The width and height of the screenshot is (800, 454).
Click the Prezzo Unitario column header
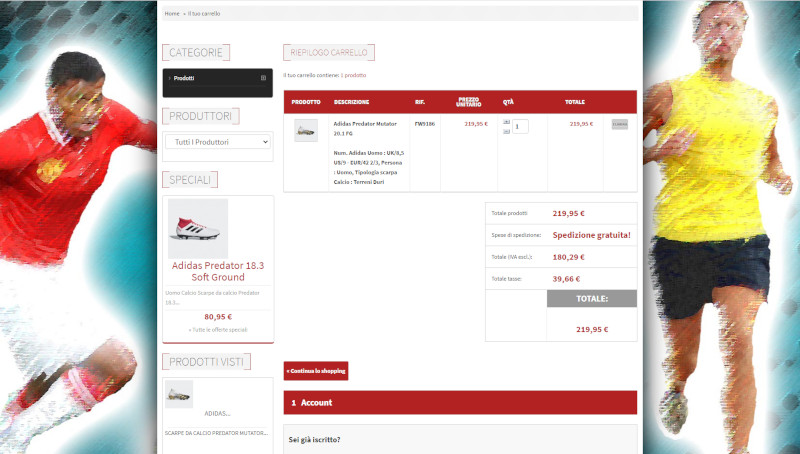468,102
